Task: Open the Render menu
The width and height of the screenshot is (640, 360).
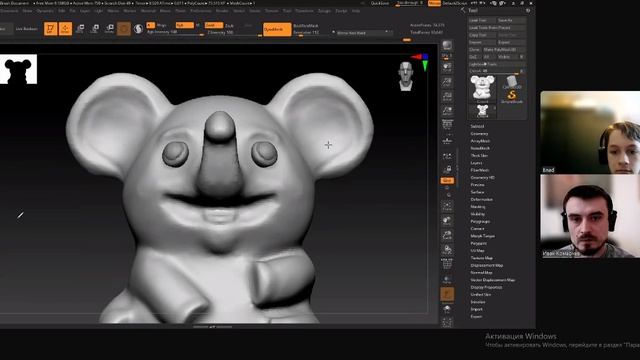Action: [222, 11]
